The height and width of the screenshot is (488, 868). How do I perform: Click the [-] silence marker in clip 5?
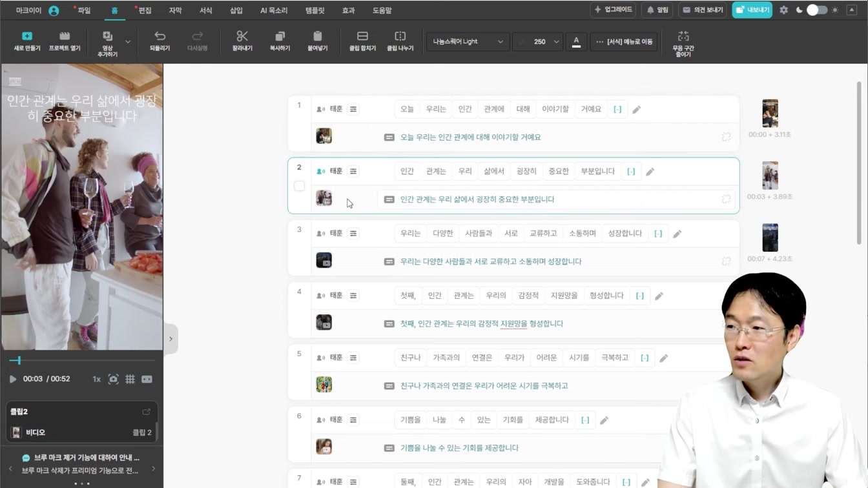[645, 358]
